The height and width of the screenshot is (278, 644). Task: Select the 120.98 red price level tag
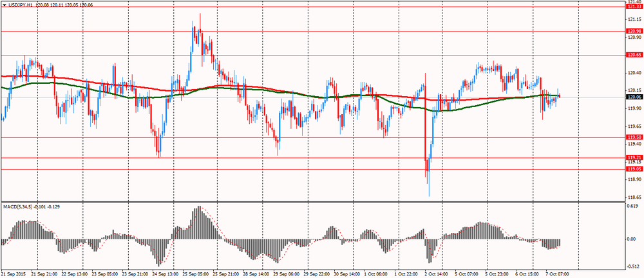click(x=634, y=31)
